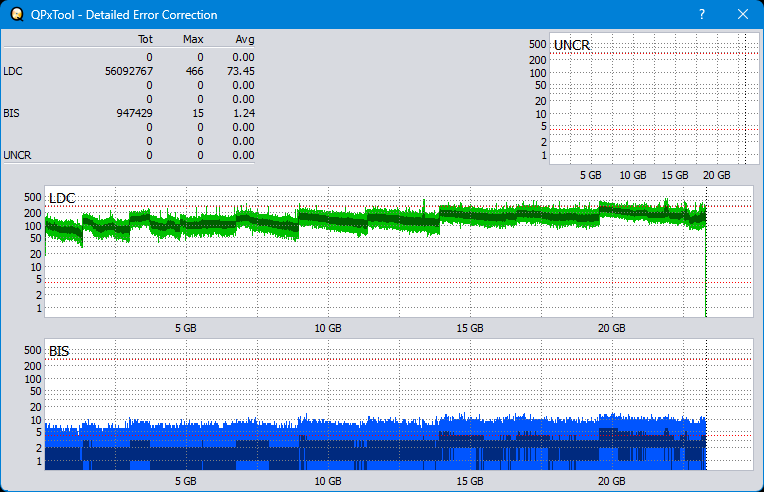
Task: Click the Max column header
Action: click(x=194, y=39)
